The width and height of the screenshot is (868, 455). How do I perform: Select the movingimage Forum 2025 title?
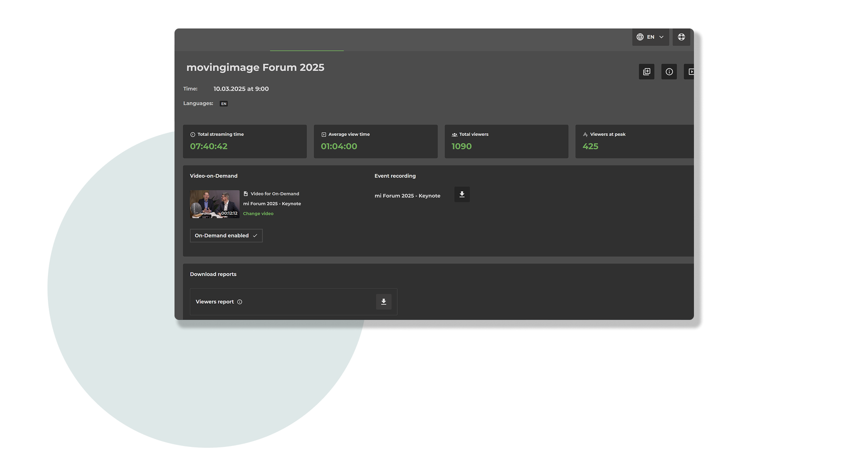(x=255, y=67)
